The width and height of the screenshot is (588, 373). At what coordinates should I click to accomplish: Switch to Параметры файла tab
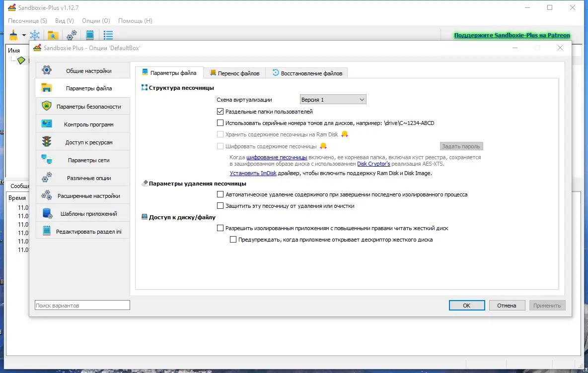tap(169, 72)
